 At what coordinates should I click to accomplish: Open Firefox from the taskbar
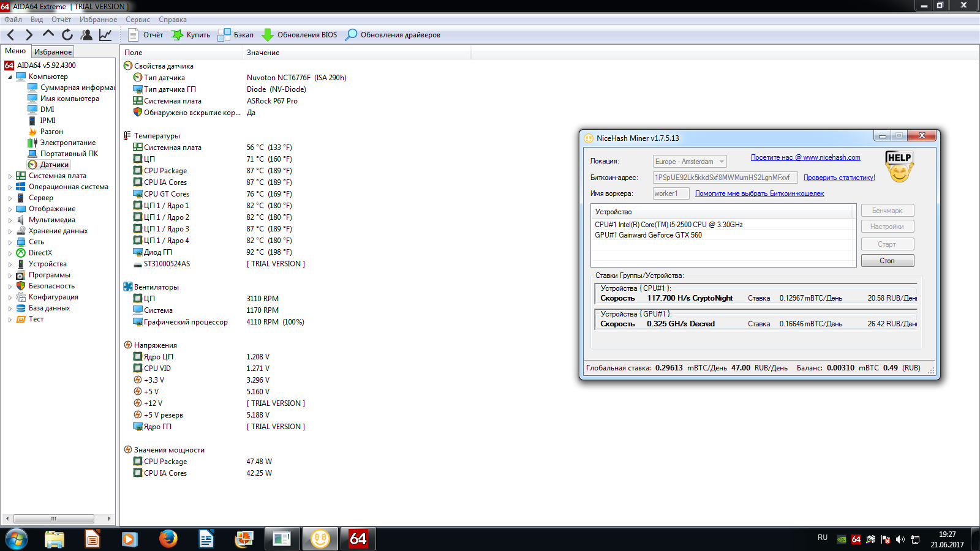[168, 539]
